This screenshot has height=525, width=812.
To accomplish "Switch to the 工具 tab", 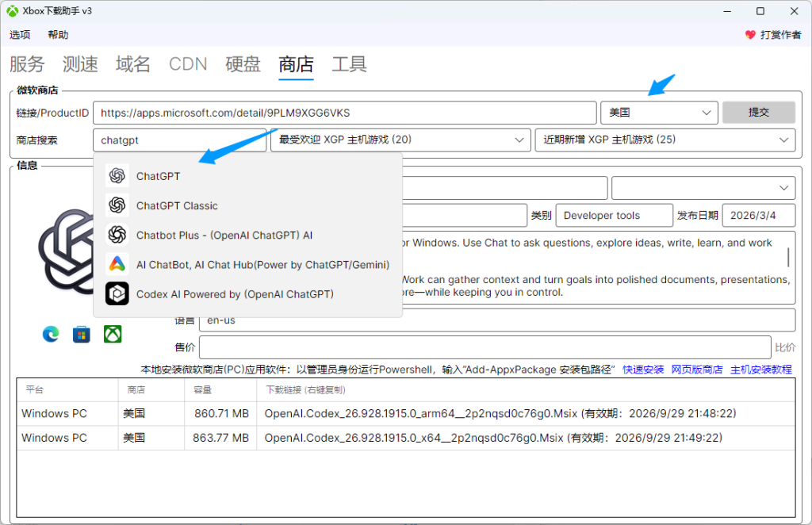I will pos(349,64).
